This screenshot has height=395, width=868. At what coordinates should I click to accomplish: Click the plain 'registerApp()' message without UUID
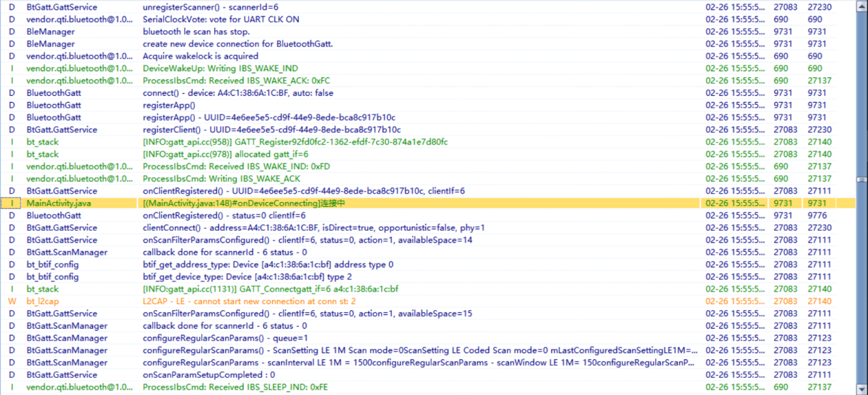pyautogui.click(x=169, y=105)
